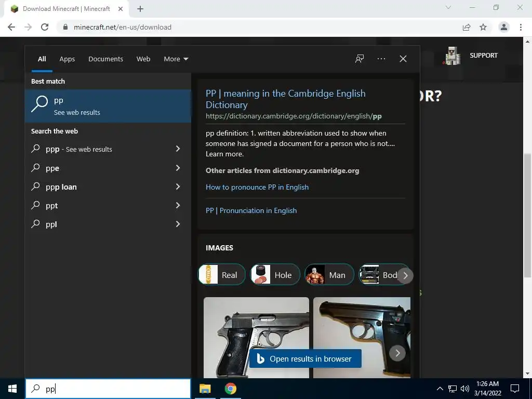Click the iron golem support icon
This screenshot has height=399, width=532.
coord(453,56)
